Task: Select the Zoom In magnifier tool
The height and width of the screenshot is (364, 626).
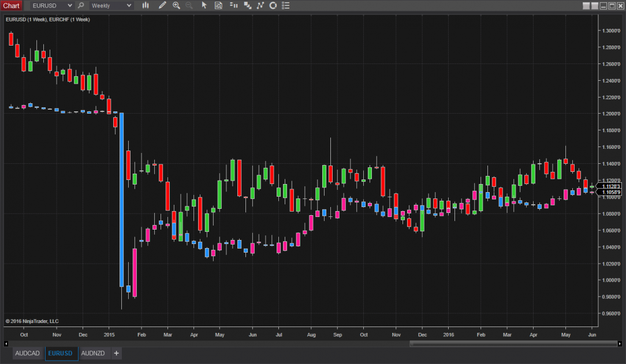Action: point(176,6)
